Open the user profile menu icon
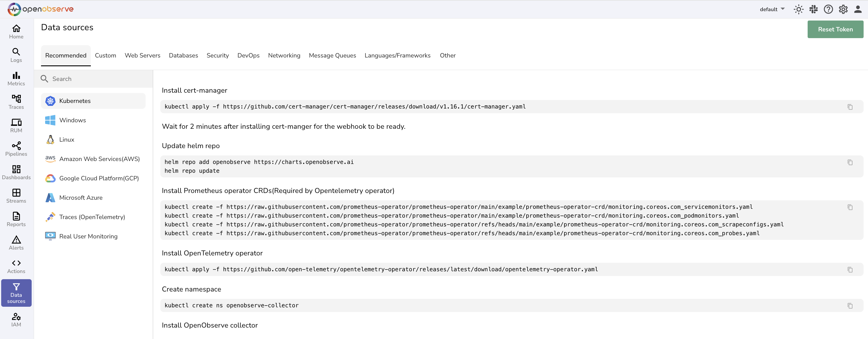Screen dimensions: 868x339 [858, 9]
